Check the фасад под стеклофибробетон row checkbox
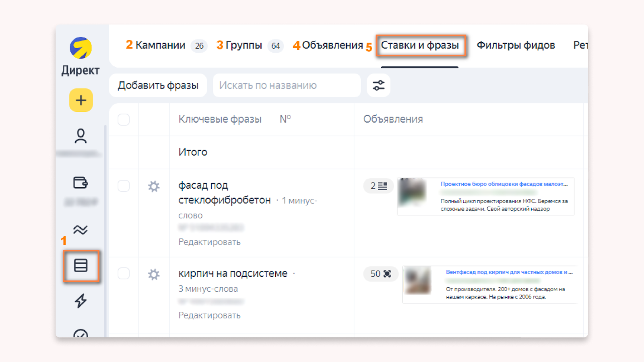 click(x=124, y=186)
